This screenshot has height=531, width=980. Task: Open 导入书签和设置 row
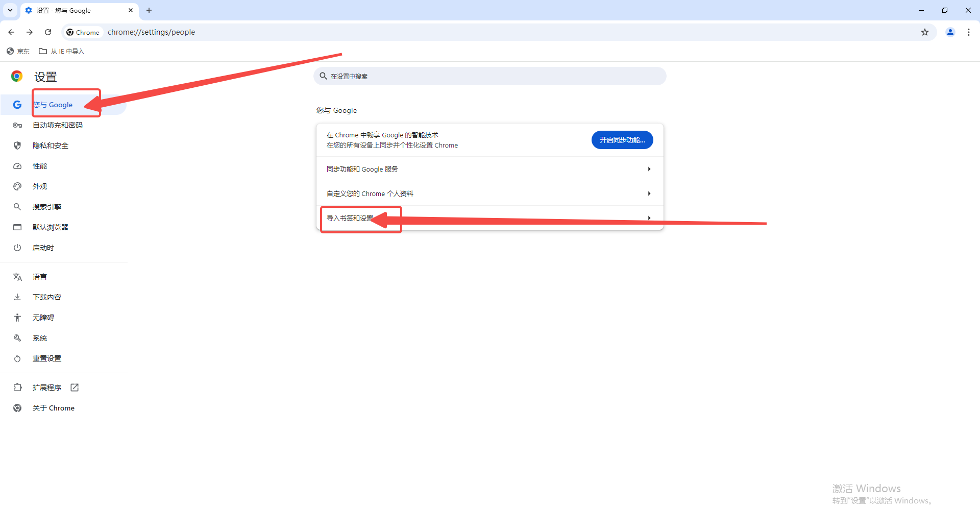tap(490, 218)
